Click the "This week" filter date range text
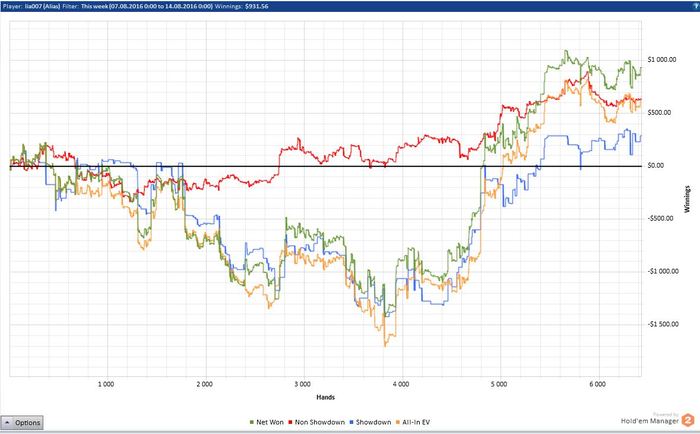This screenshot has height=434, width=700. click(147, 7)
